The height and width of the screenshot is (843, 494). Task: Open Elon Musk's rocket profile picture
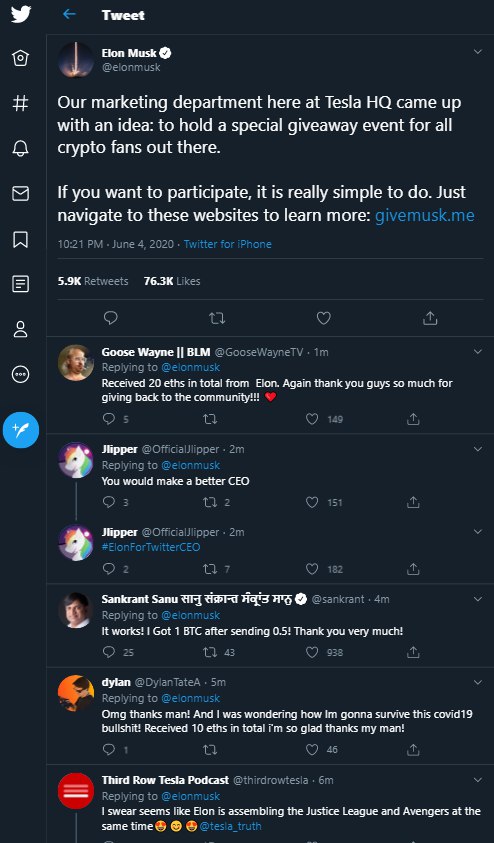point(76,60)
